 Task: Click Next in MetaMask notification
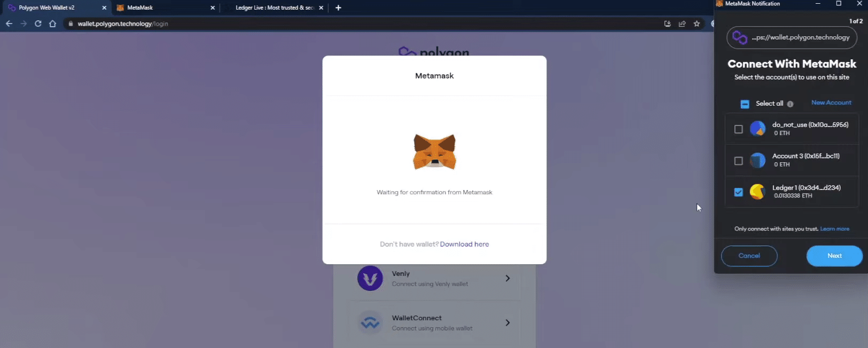click(x=834, y=256)
